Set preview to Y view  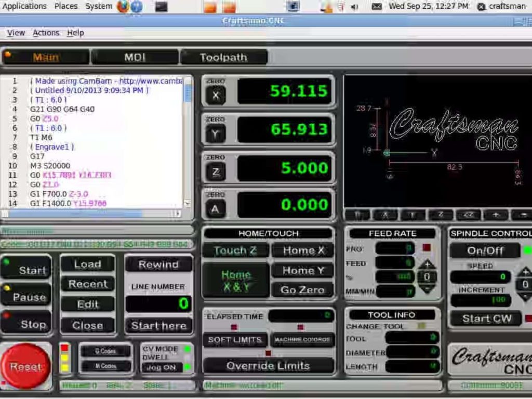click(x=413, y=215)
